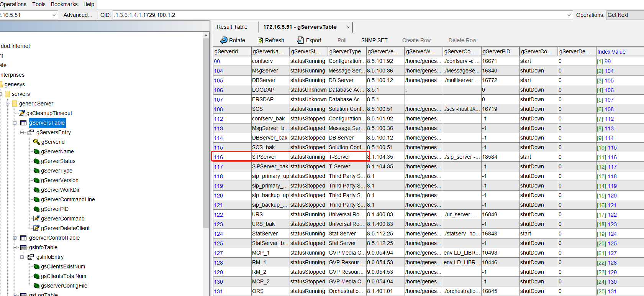644x296 pixels.
Task: Click the Rotate icon in the table toolbar
Action: 224,40
